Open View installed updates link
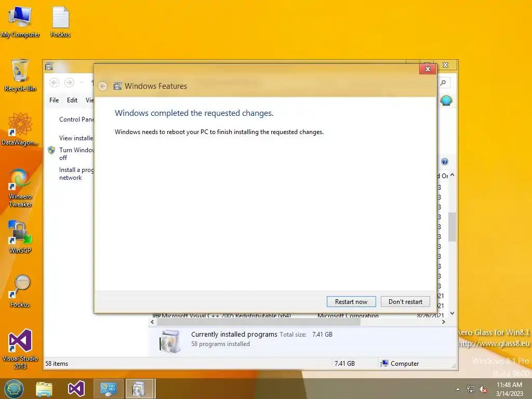This screenshot has height=399, width=532. click(76, 138)
